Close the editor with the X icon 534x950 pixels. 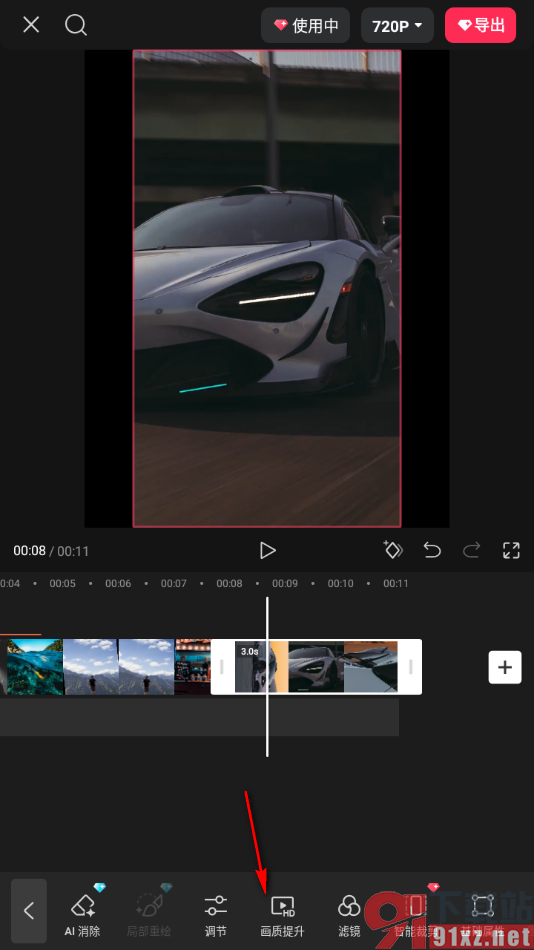(31, 25)
